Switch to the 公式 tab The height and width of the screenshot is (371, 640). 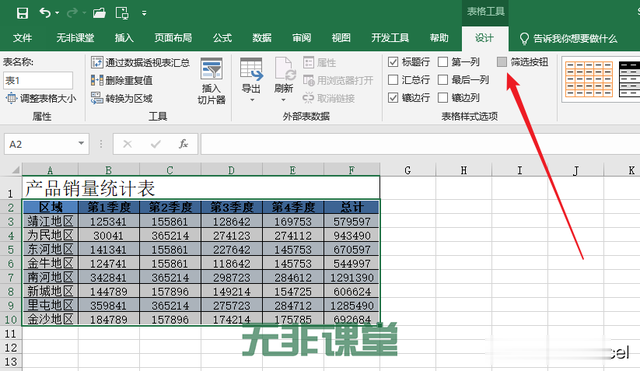tap(222, 38)
